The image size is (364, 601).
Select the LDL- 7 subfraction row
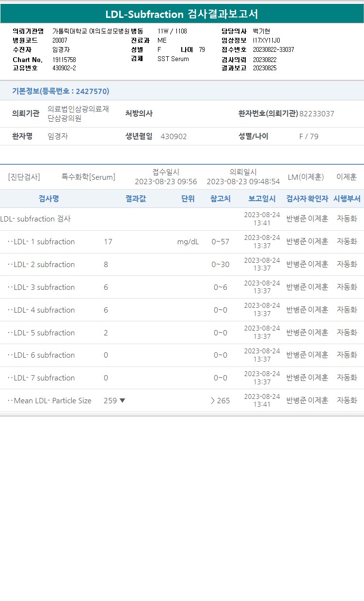(182, 378)
